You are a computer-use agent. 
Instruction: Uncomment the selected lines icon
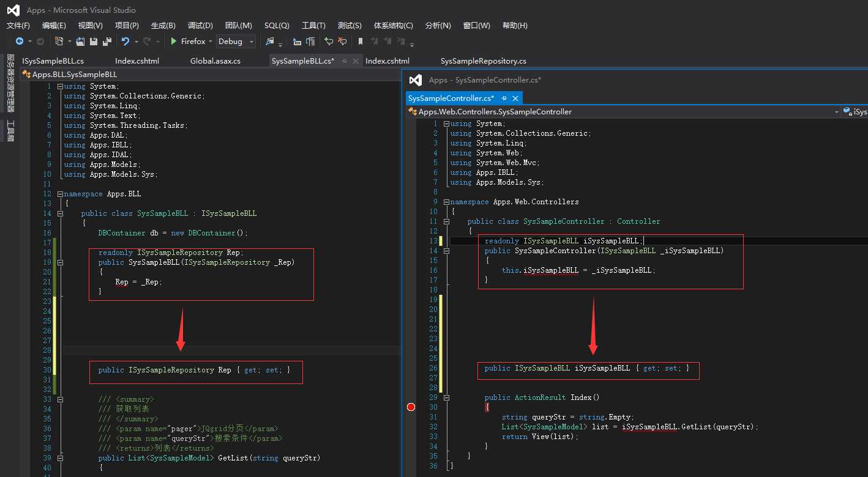click(x=342, y=42)
